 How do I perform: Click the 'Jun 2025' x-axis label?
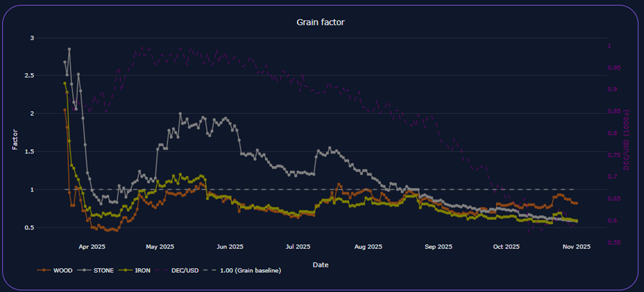(230, 247)
